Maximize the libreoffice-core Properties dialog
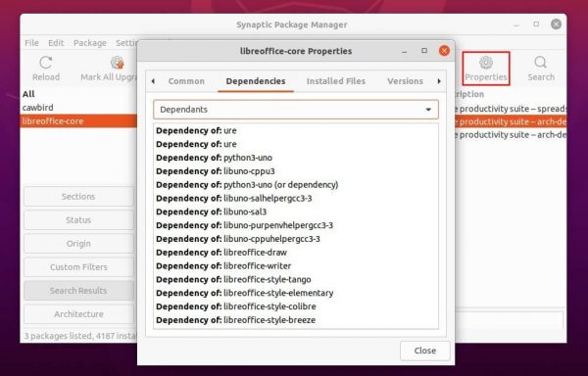The width and height of the screenshot is (588, 376). [424, 51]
